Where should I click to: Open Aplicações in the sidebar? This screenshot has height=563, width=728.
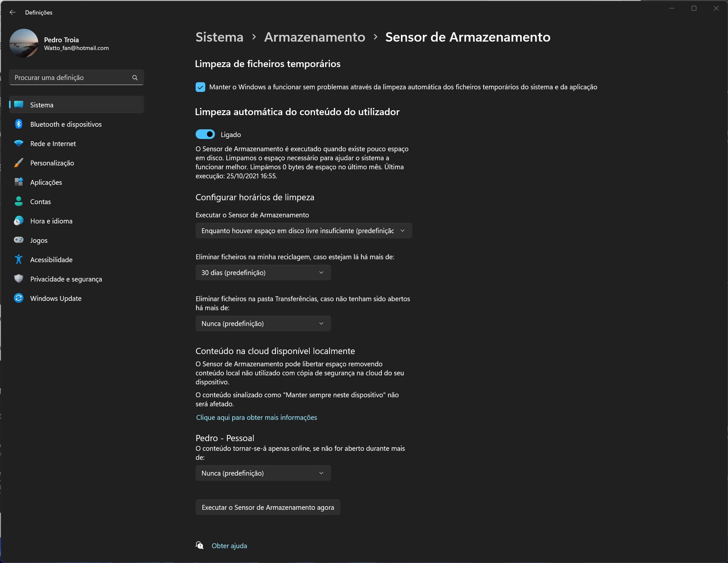[x=46, y=182]
